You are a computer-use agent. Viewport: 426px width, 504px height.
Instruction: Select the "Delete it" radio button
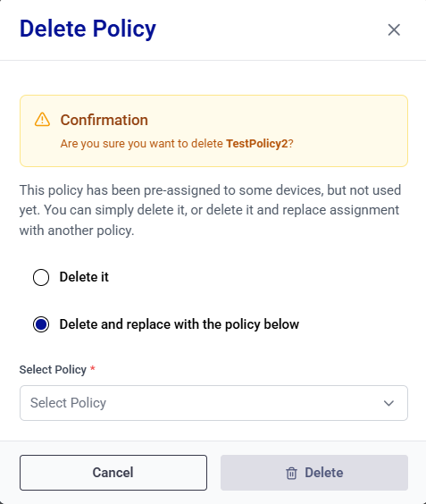point(41,277)
